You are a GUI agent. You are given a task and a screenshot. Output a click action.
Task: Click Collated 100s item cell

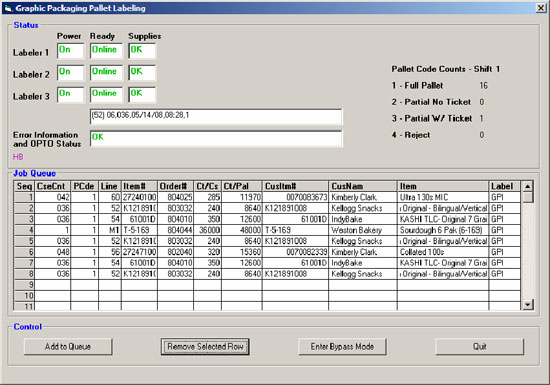pos(443,252)
